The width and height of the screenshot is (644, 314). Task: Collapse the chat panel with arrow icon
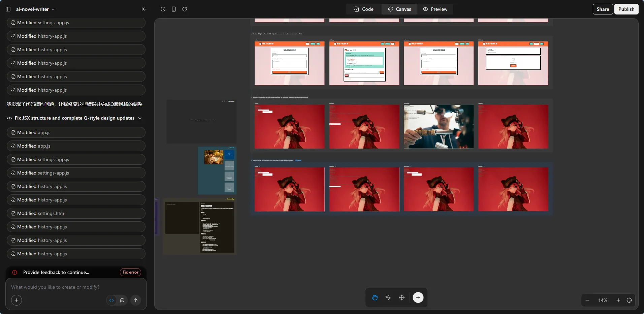144,9
